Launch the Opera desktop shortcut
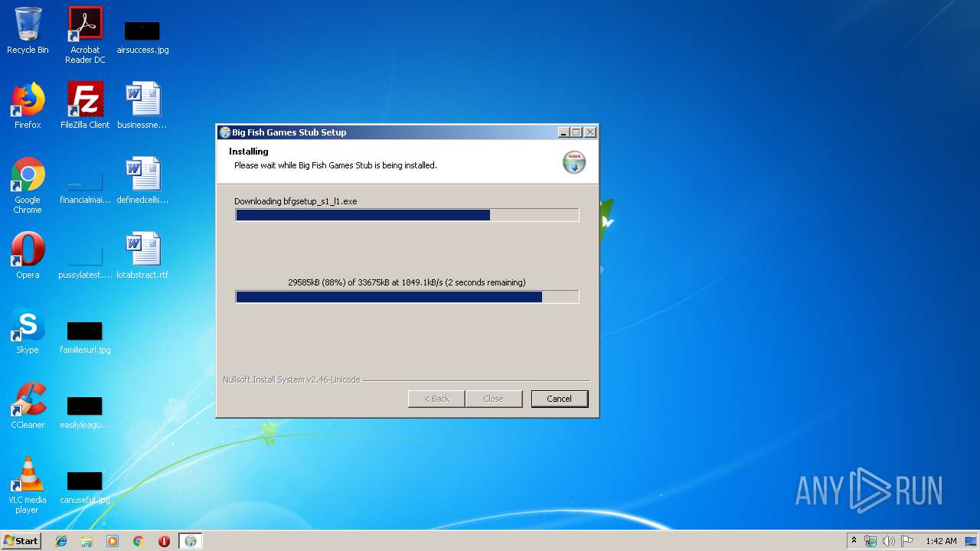 (x=28, y=256)
